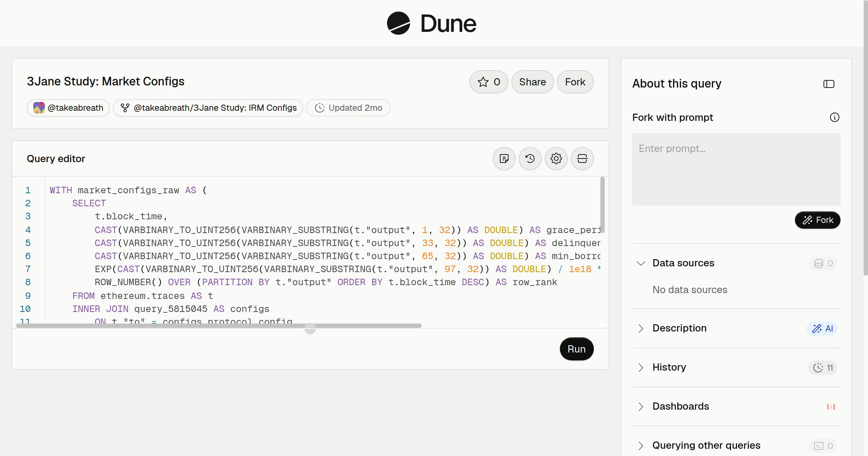Viewport: 868px width, 456px height.
Task: Click the 't.block_time,' code on line 3
Action: tap(131, 216)
